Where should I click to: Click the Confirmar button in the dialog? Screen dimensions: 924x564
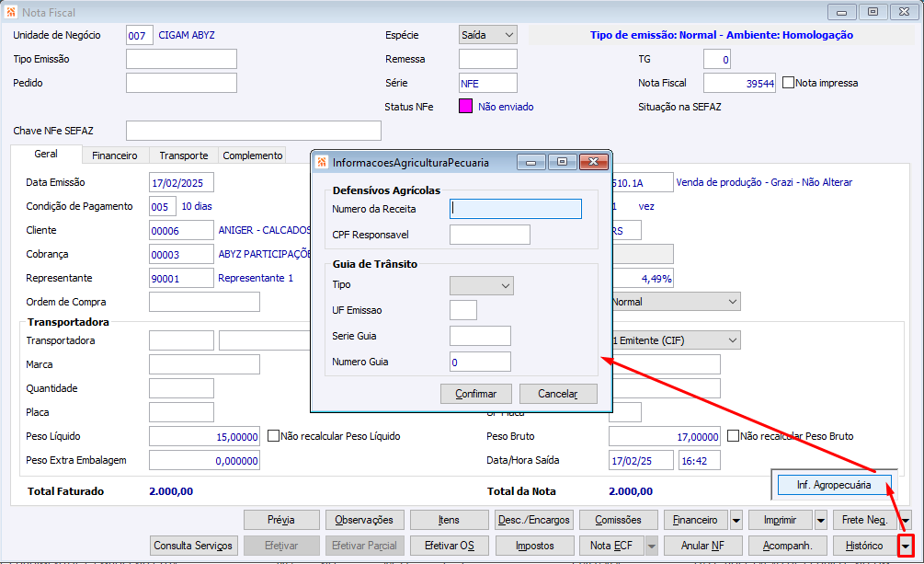pyautogui.click(x=476, y=394)
